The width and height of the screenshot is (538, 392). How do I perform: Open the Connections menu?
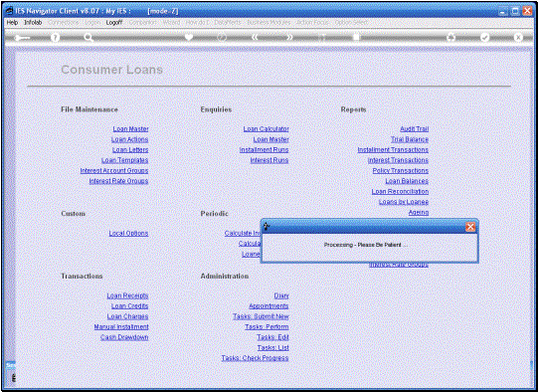pos(64,22)
